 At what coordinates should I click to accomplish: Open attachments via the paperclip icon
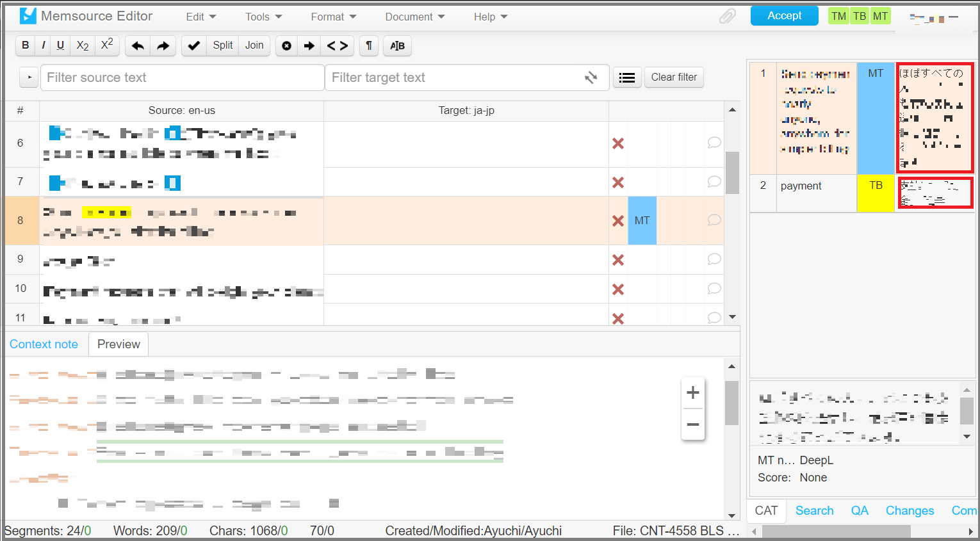727,15
